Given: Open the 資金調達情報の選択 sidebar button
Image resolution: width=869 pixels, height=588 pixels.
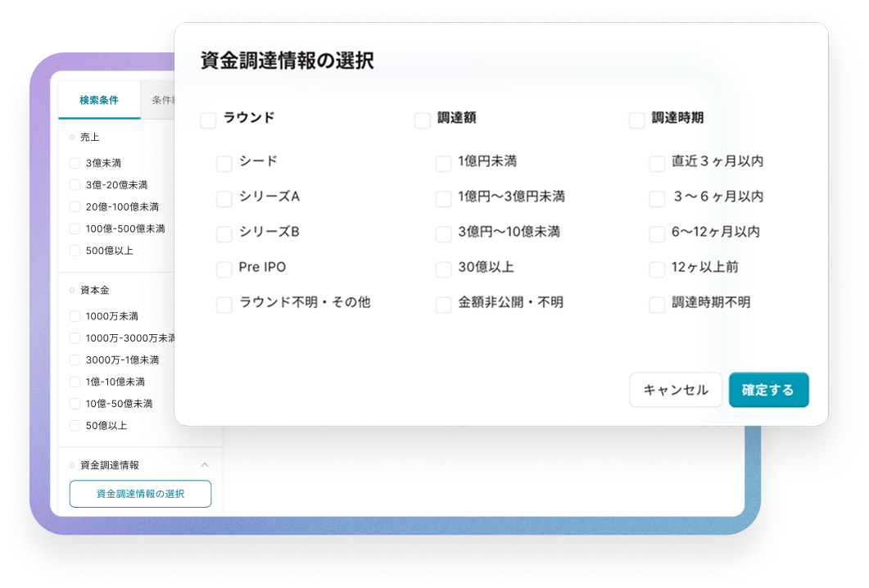Looking at the screenshot, I should point(140,494).
